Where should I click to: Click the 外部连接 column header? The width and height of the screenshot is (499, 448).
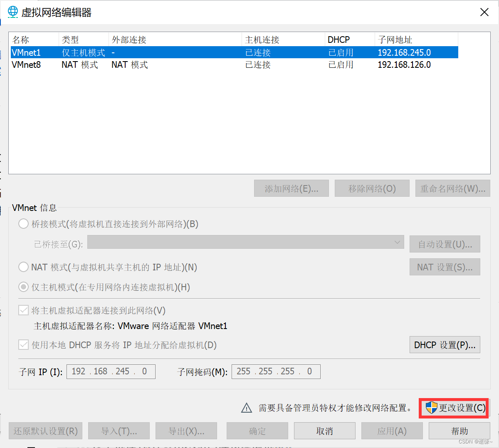click(175, 40)
